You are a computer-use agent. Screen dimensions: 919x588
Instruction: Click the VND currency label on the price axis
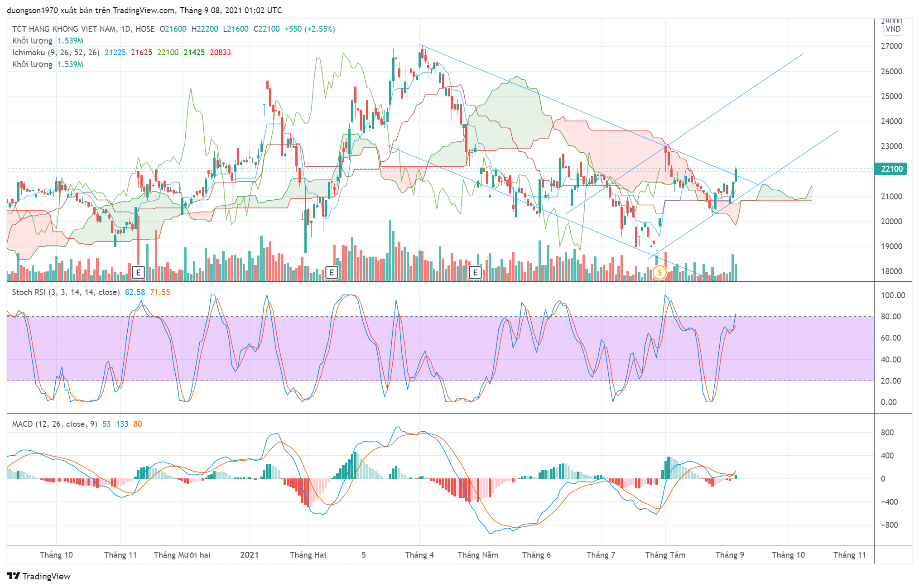(x=893, y=29)
